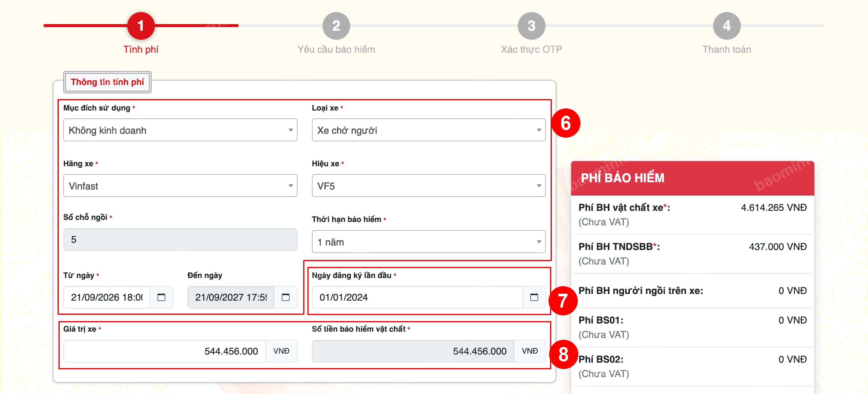Expand Hãng xe Vinfast dropdown
Viewport: 868px width, 394px height.
tap(180, 186)
